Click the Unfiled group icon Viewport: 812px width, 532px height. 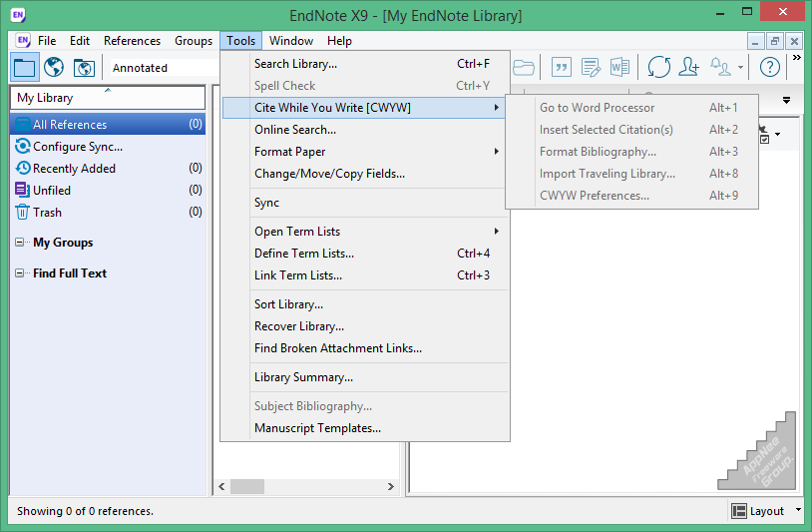click(22, 190)
